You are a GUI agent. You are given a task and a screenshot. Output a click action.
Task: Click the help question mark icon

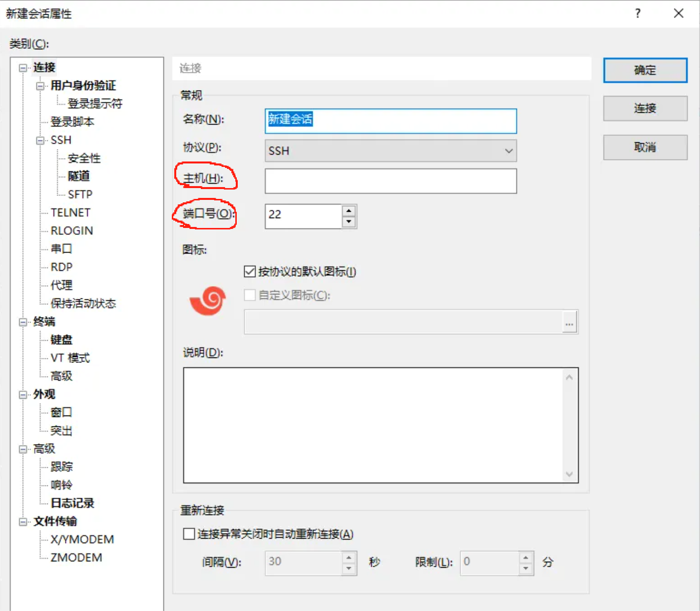point(638,14)
